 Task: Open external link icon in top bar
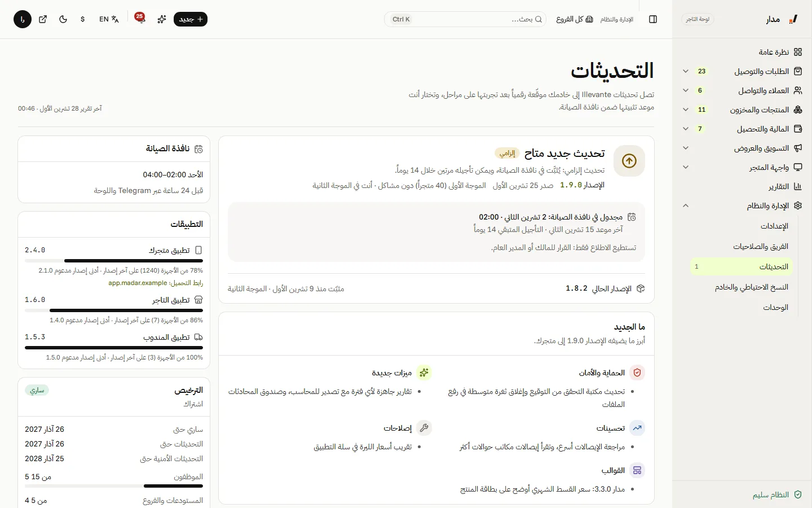[x=43, y=19]
